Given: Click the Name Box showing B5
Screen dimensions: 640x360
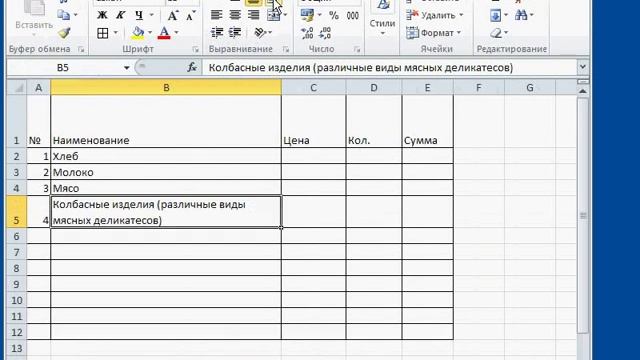Looking at the screenshot, I should coord(64,67).
